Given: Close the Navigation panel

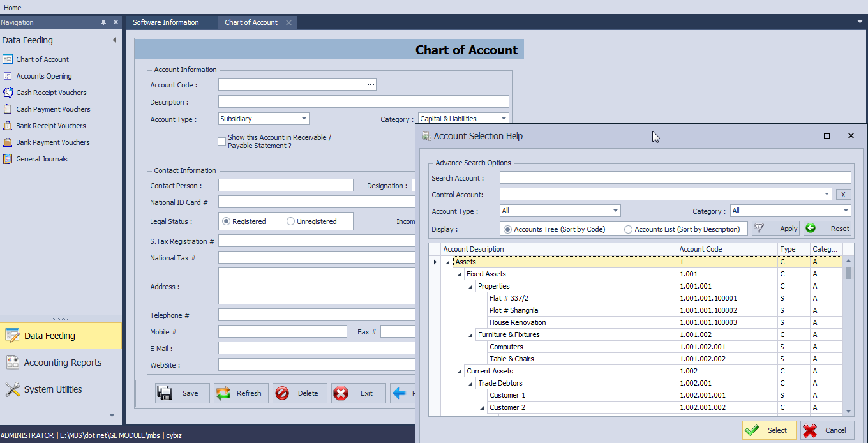Looking at the screenshot, I should [x=116, y=22].
